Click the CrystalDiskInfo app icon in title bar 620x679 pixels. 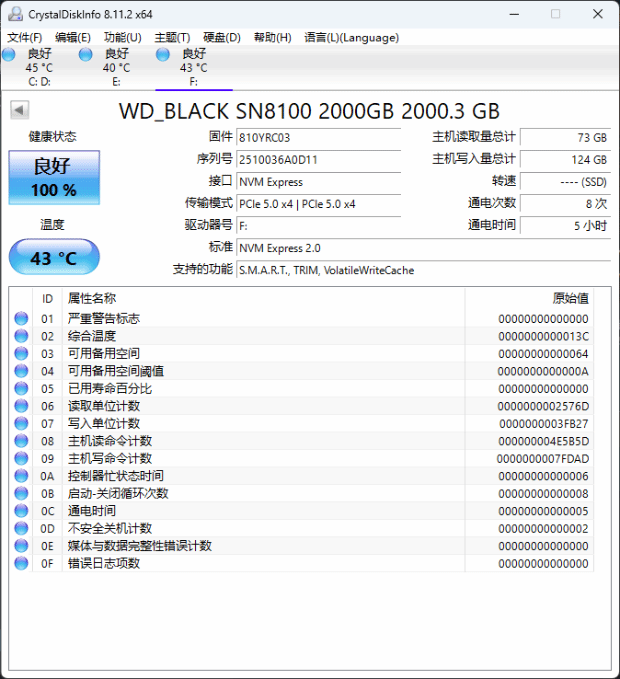click(15, 14)
